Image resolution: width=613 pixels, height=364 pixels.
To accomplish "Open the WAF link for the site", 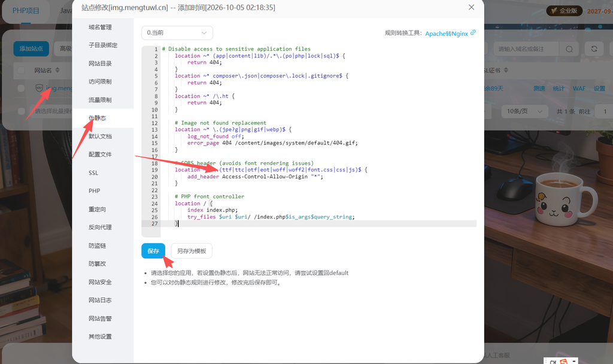I will [579, 89].
